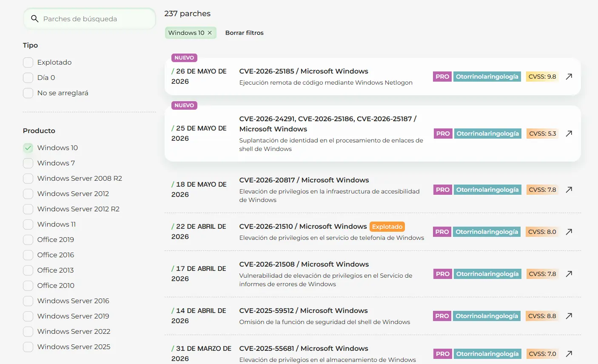Check the Día 0 type filter

pos(28,78)
